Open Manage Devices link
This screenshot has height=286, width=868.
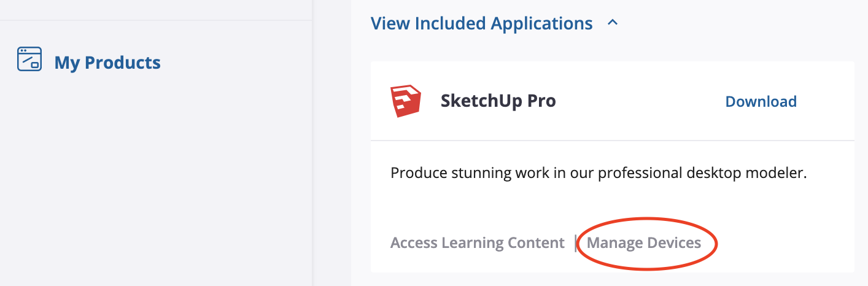pyautogui.click(x=644, y=243)
